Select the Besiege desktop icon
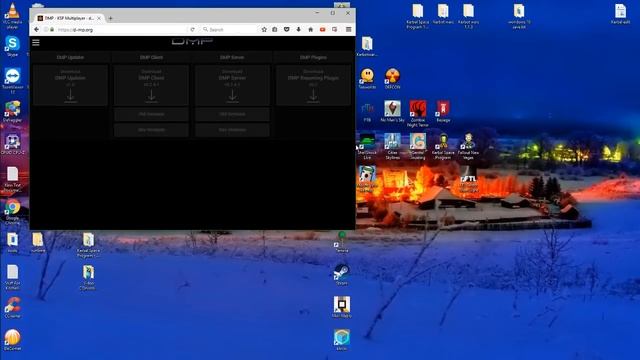 pos(443,111)
